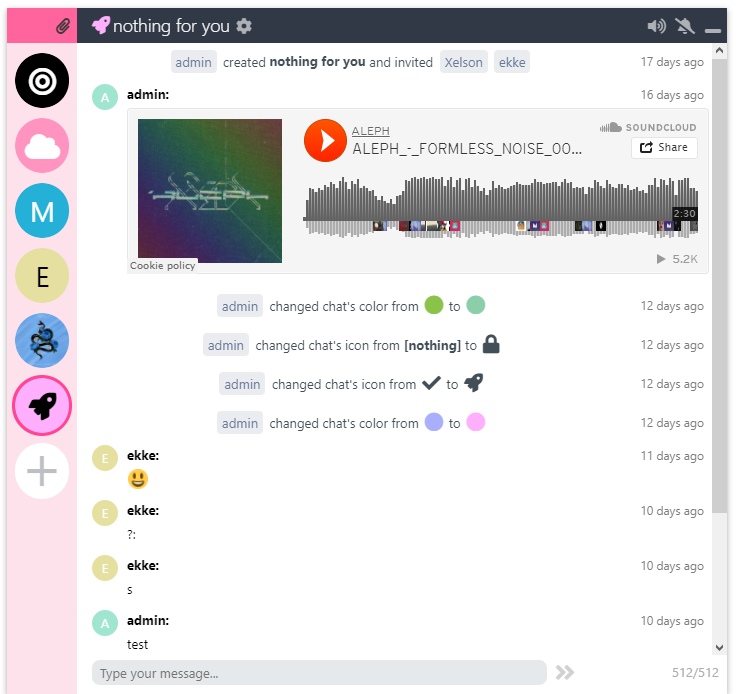Minimize the chat with dash icon
The height and width of the screenshot is (694, 739).
click(713, 31)
